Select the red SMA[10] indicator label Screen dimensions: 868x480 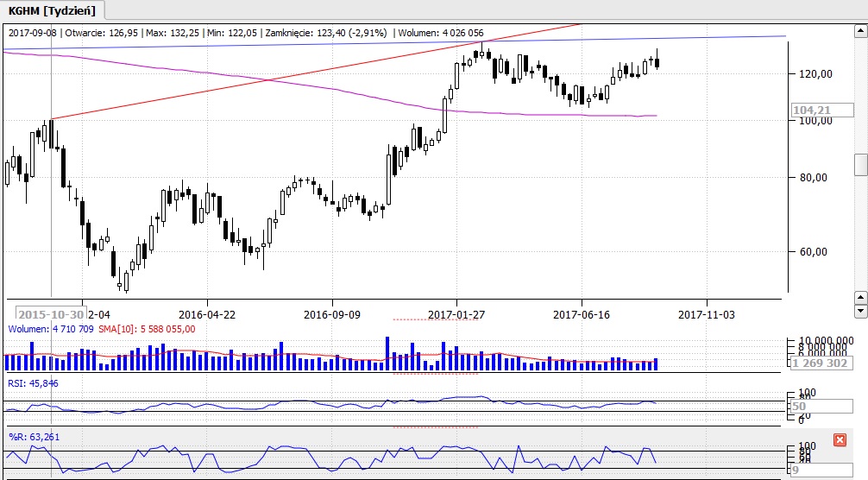point(148,329)
